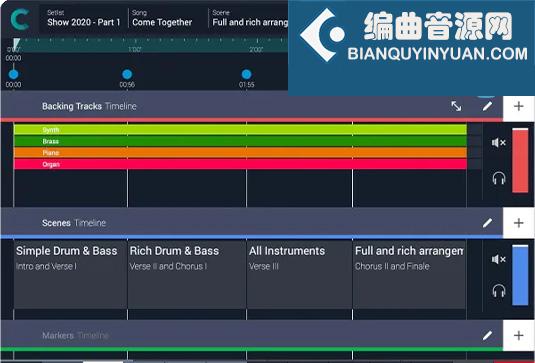Image resolution: width=535 pixels, height=363 pixels.
Task: Add a new Backing Tracks item
Action: [x=519, y=106]
